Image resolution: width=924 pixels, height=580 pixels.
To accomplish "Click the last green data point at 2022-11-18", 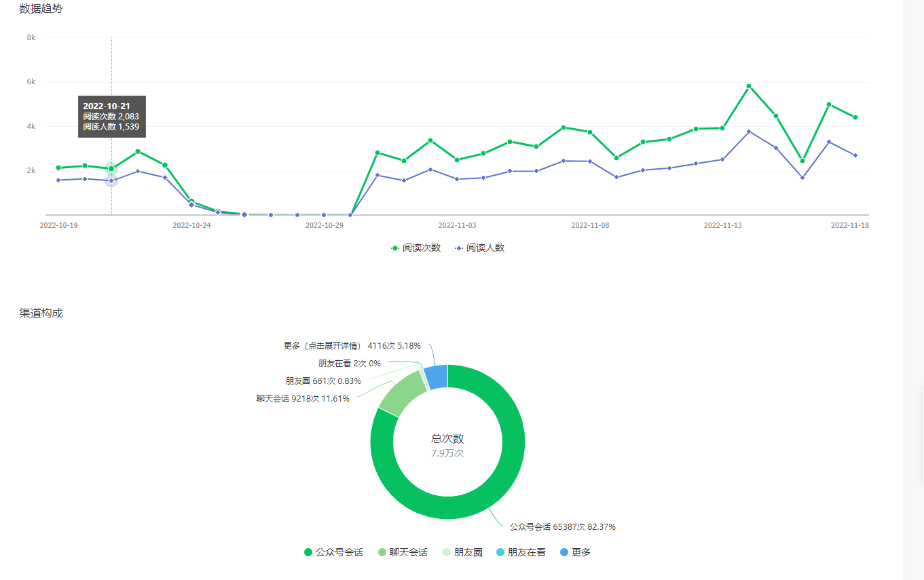I will (x=855, y=117).
